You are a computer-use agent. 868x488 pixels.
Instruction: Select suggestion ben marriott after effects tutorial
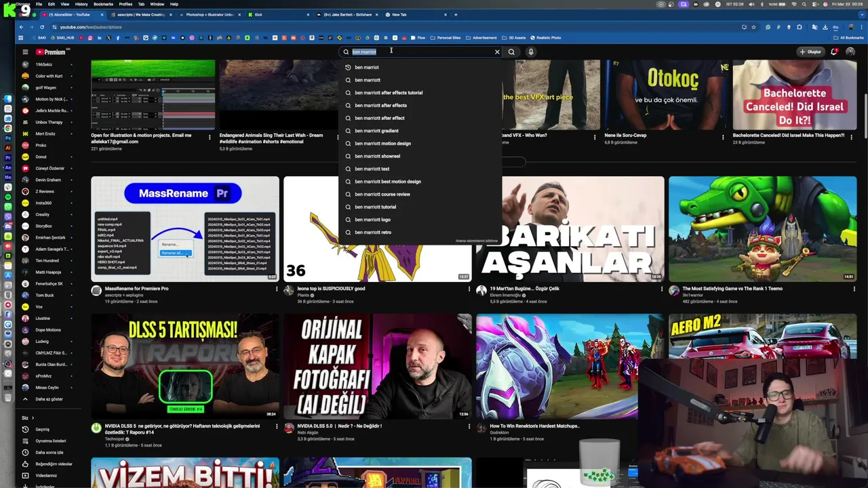click(x=420, y=93)
